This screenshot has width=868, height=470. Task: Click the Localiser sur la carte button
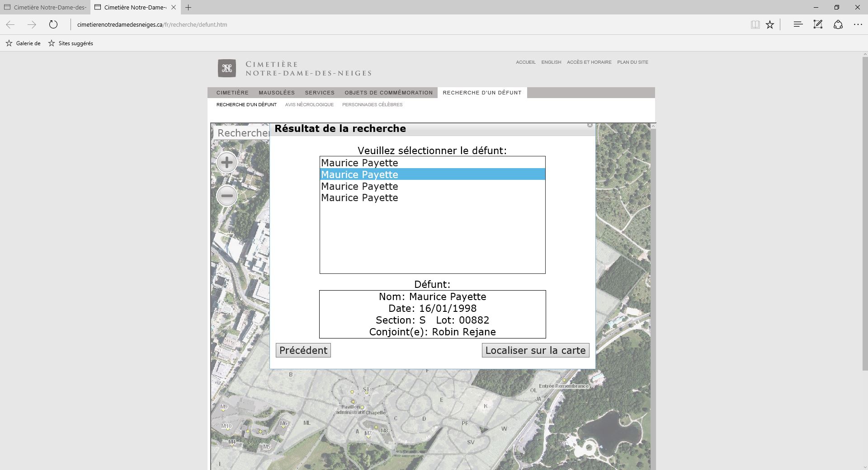(x=535, y=350)
